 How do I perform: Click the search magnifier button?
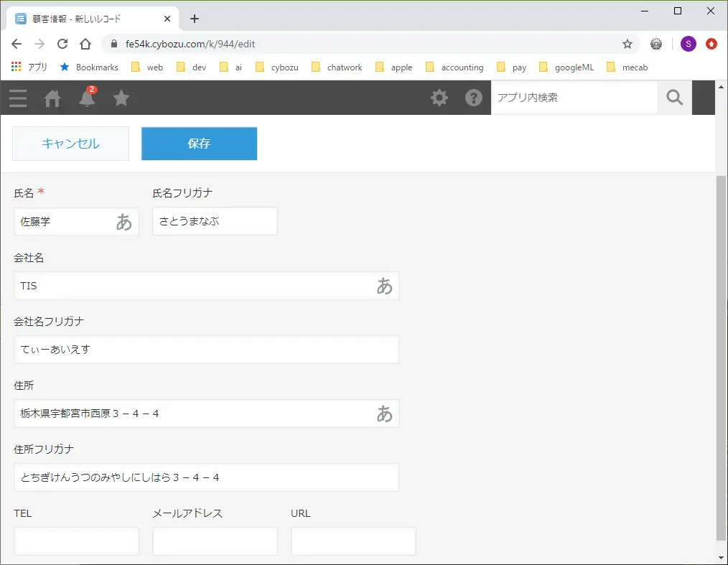pos(675,98)
